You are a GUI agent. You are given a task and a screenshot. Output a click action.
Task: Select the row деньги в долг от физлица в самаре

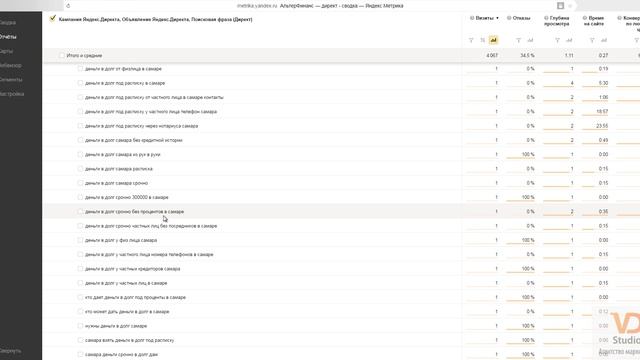(x=80, y=69)
